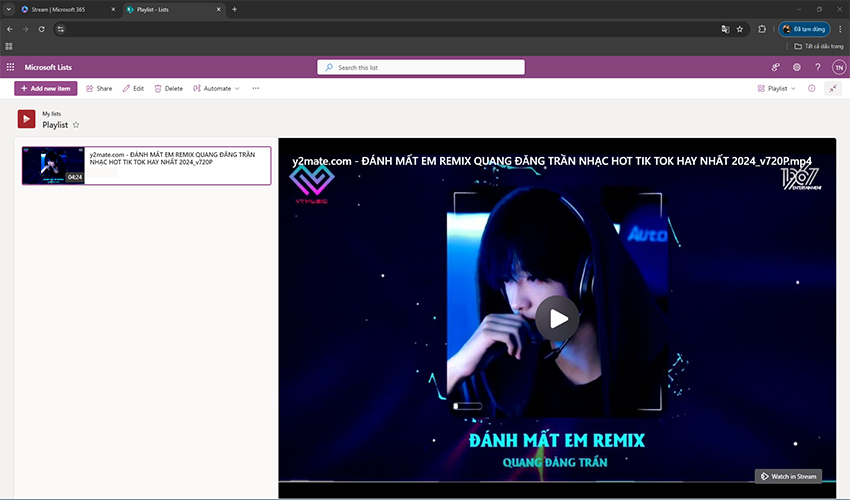Close the Stream | Microsoft 365 tab
This screenshot has width=850, height=500.
point(113,9)
